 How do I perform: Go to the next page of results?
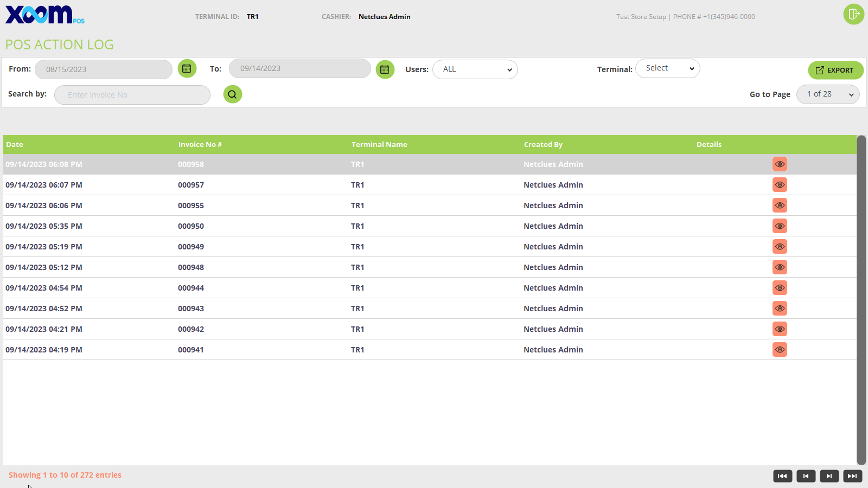coord(829,476)
